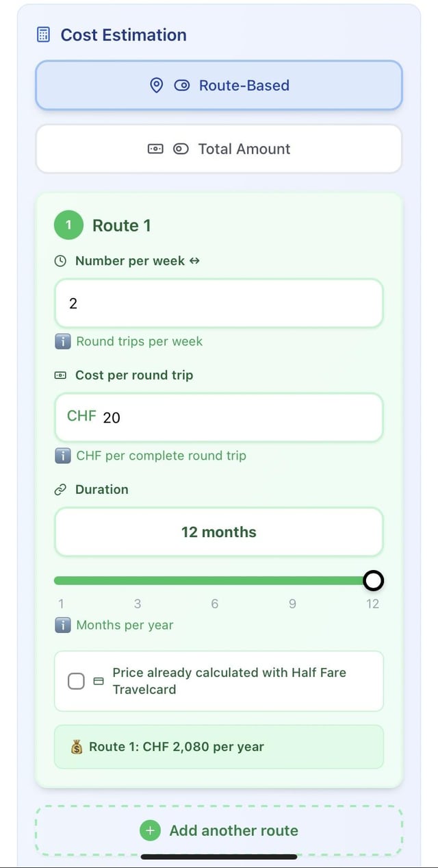Click the clock icon next to Number per week
Viewport: 438px width, 868px height.
[x=60, y=261]
